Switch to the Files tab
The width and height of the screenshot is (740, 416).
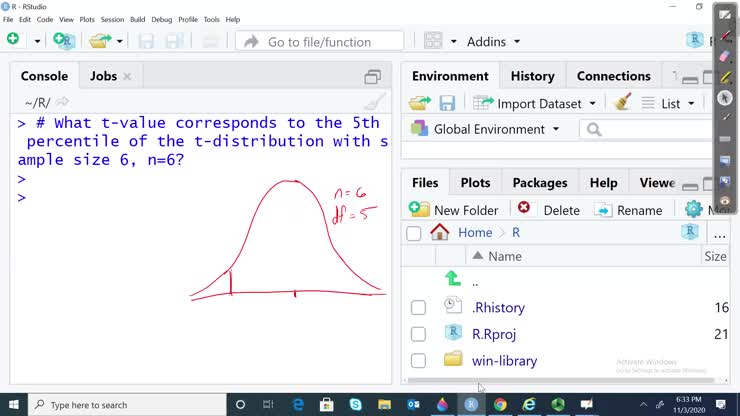pyautogui.click(x=425, y=183)
